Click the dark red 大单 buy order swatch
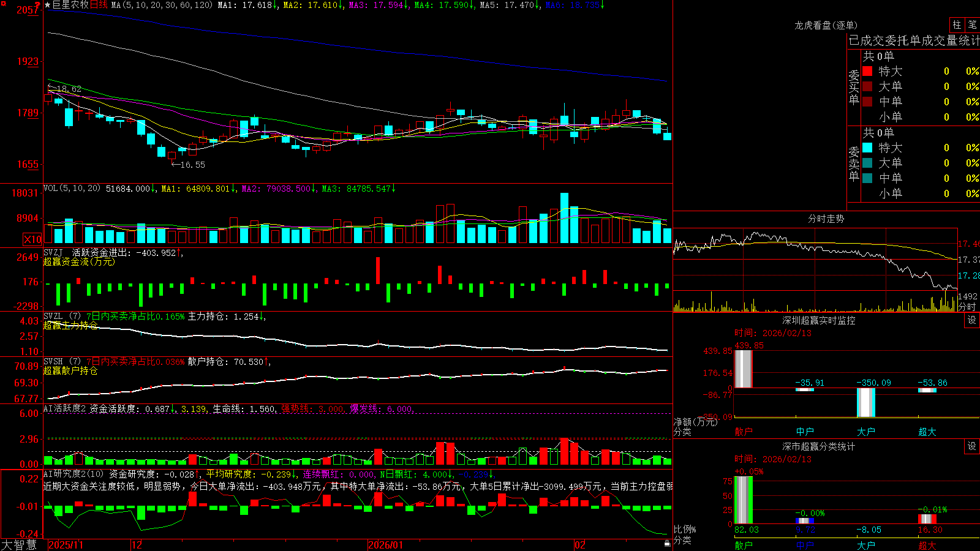The image size is (980, 551). (867, 86)
